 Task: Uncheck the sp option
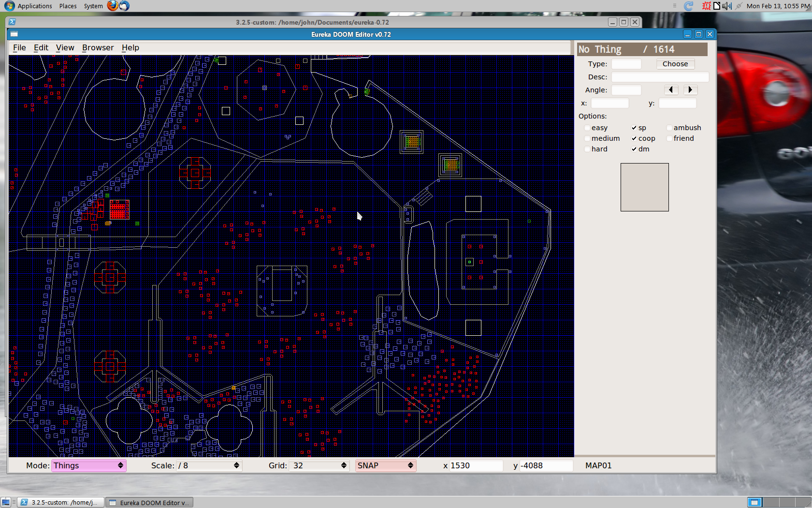pos(634,128)
